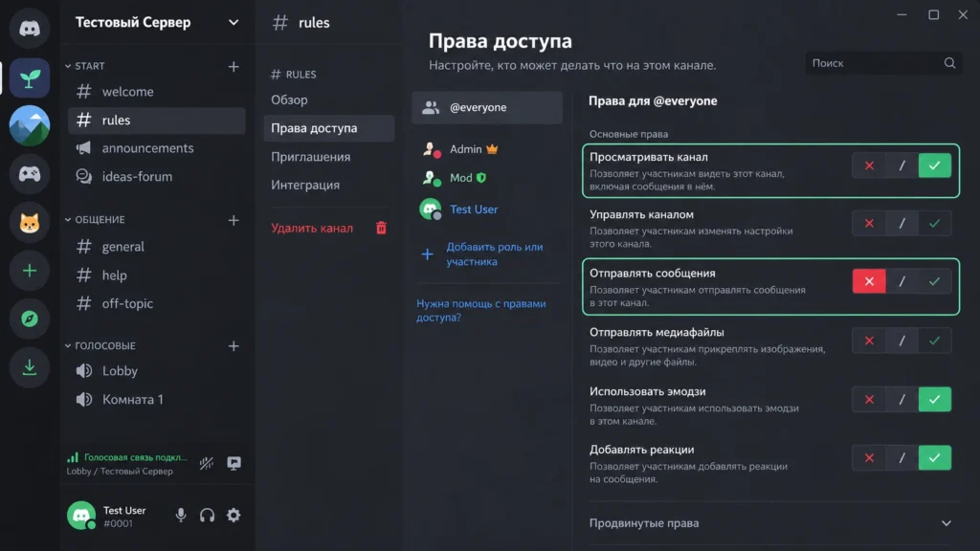980x551 pixels.
Task: Add a channel to START category
Action: tap(234, 66)
